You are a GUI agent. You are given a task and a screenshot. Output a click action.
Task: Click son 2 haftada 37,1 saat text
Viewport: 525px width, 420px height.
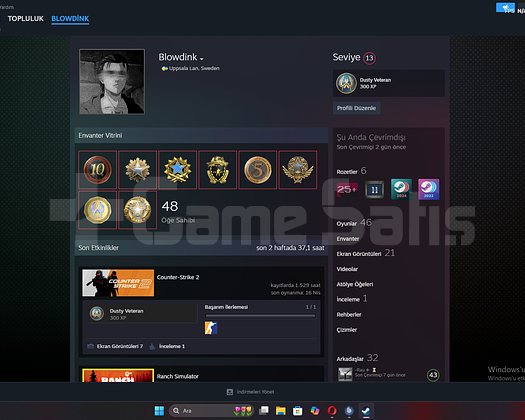click(x=290, y=248)
